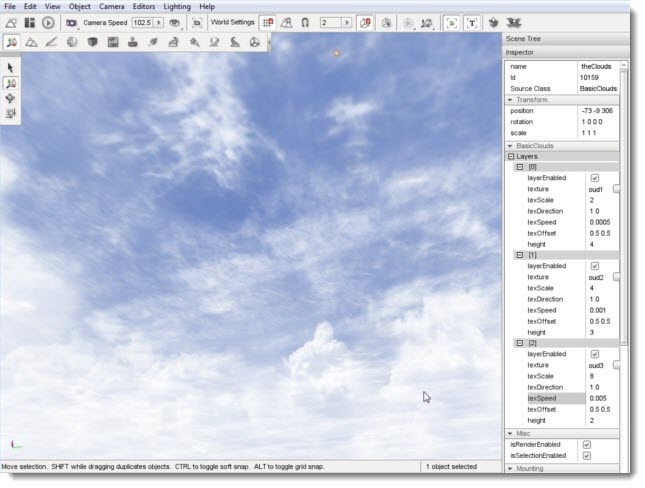Toggle the grid snap icon
The width and height of the screenshot is (645, 488).
(267, 22)
